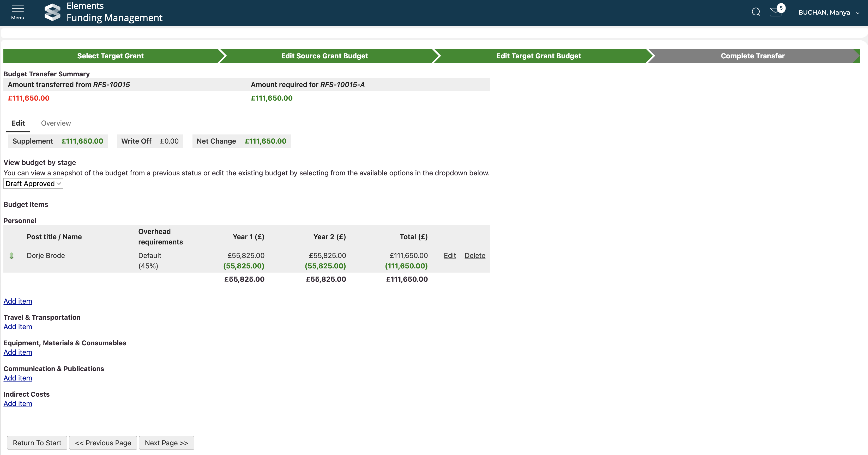Click the reorder arrow beside Dorje Brode

[x=11, y=256]
